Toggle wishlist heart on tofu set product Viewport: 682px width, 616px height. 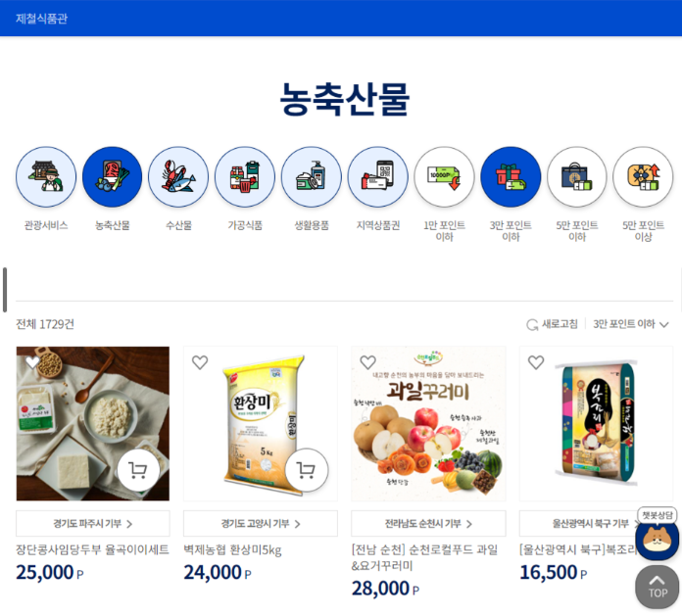(x=32, y=362)
